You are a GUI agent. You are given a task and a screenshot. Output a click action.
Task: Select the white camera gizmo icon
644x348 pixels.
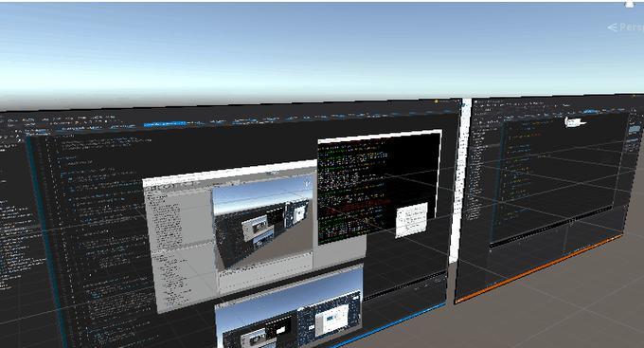[575, 121]
